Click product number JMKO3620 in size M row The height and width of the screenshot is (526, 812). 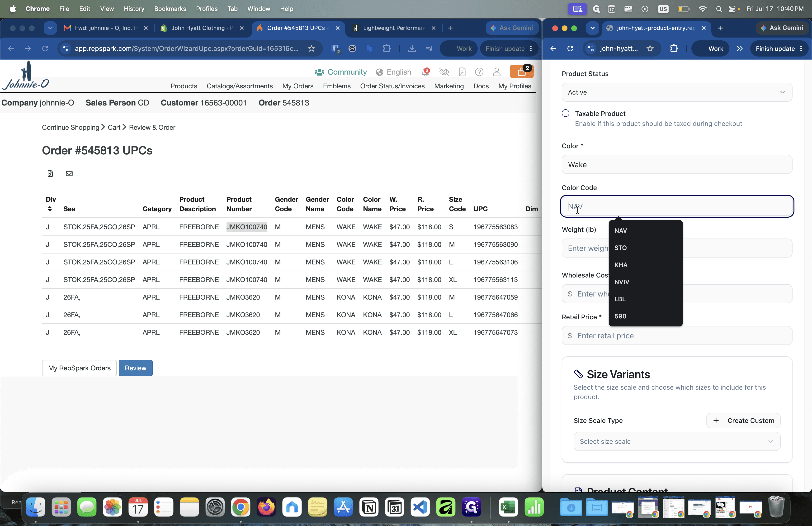pos(243,297)
